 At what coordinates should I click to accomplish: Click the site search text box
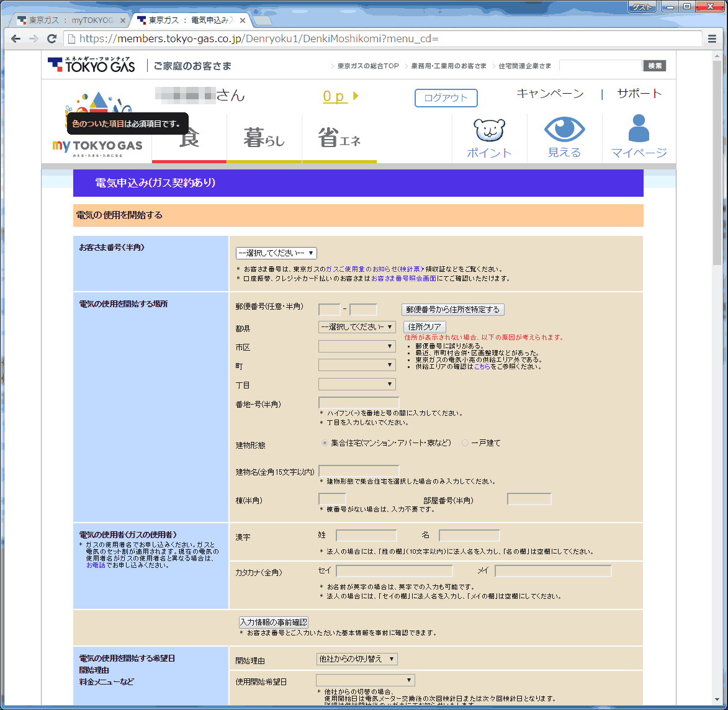click(x=601, y=66)
